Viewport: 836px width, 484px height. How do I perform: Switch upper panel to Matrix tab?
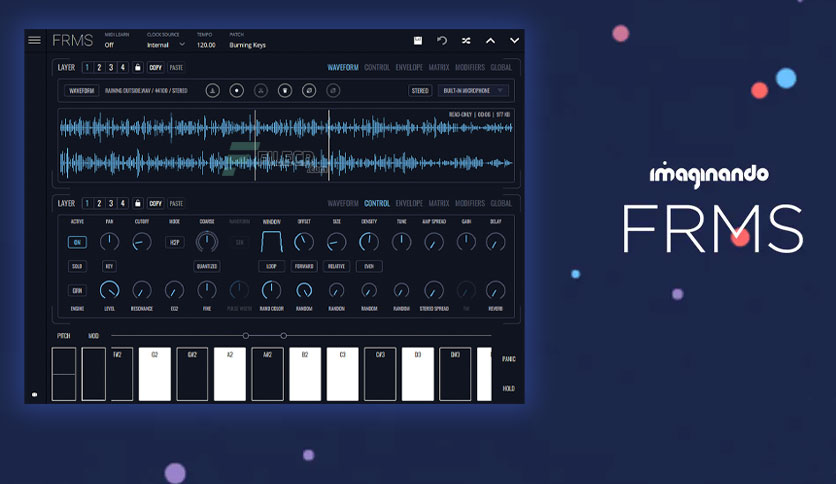point(439,67)
